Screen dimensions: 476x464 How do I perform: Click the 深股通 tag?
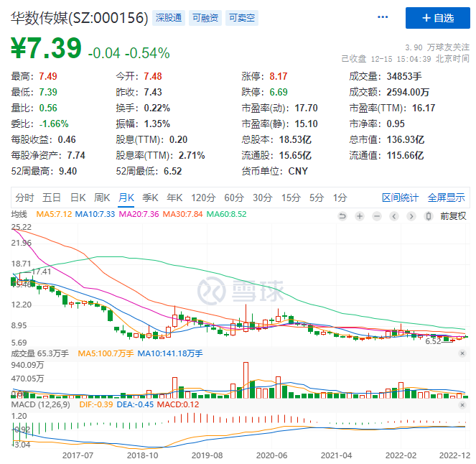coord(169,18)
